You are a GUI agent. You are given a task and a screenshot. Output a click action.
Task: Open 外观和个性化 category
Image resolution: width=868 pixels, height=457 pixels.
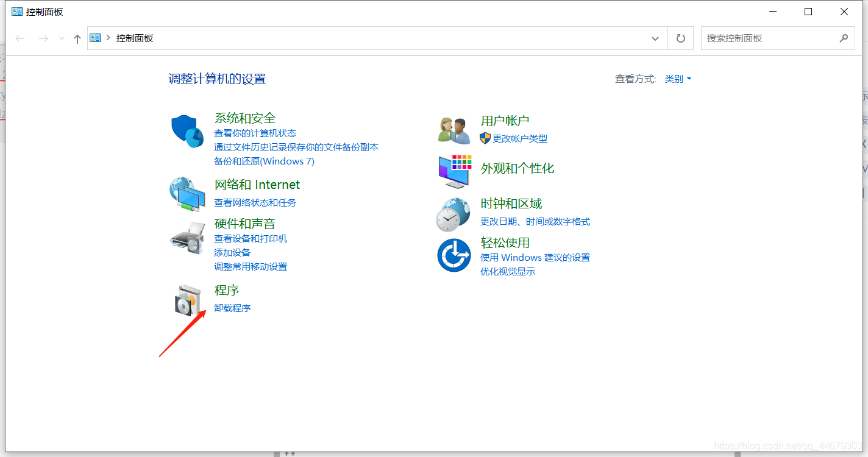[x=518, y=168]
